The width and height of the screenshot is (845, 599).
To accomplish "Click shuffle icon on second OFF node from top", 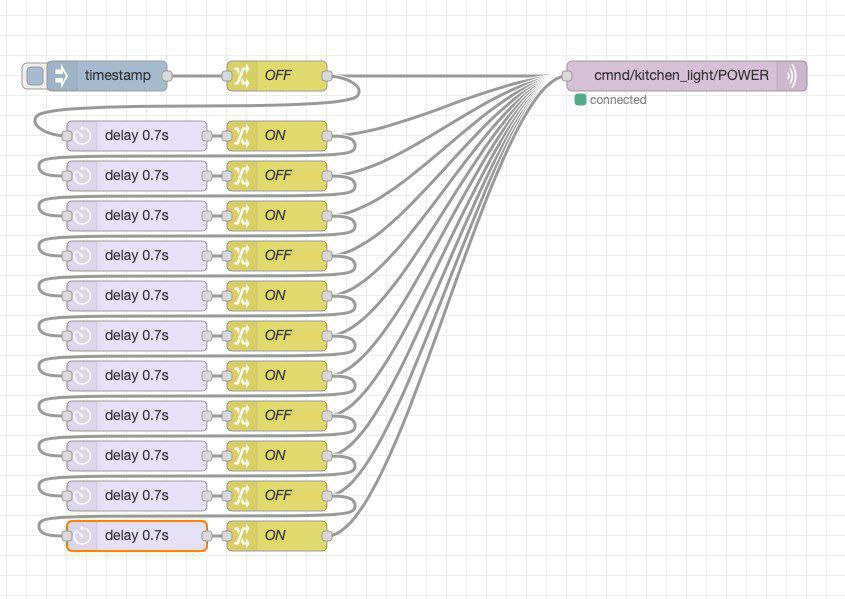I will pos(241,176).
